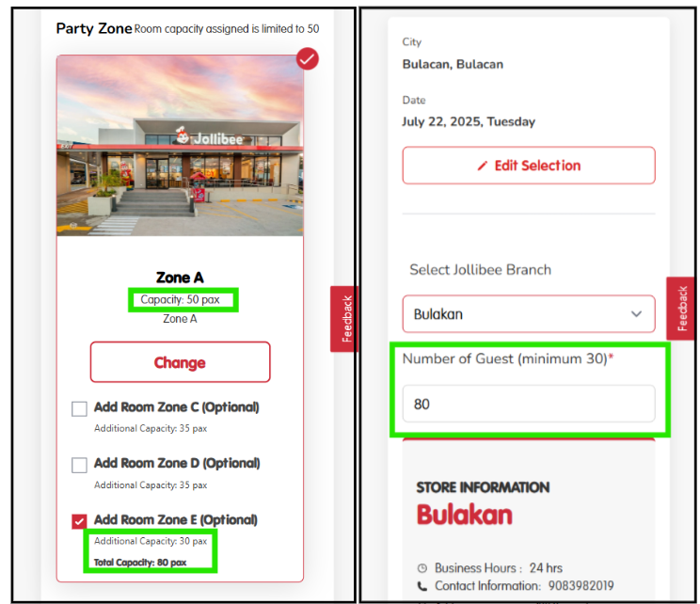Click the clock icon beside Business Hours
The image size is (700, 604).
pos(422,568)
